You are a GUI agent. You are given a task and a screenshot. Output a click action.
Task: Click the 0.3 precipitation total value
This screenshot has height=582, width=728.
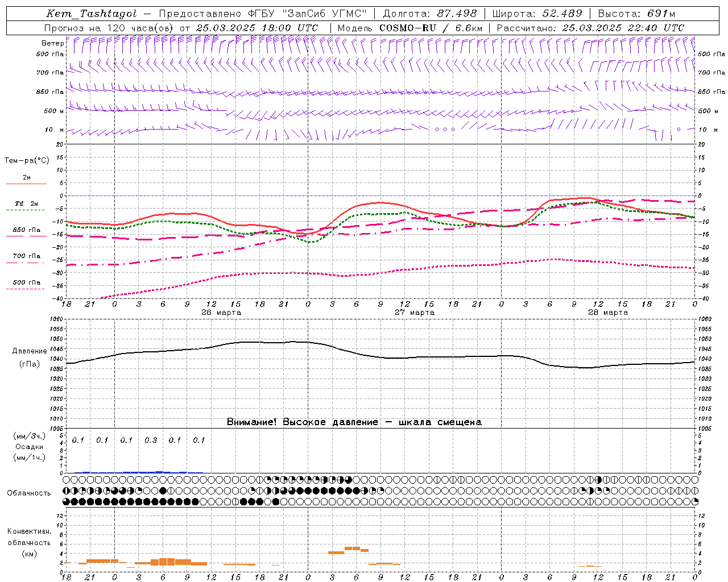coord(151,440)
